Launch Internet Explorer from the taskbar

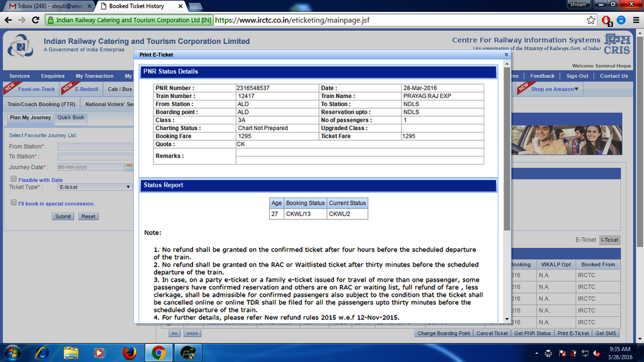point(42,353)
